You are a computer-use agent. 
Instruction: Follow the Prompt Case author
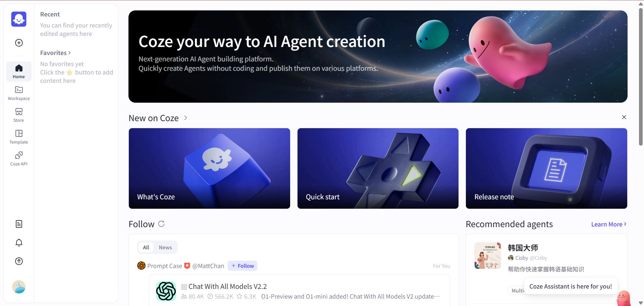[243, 266]
